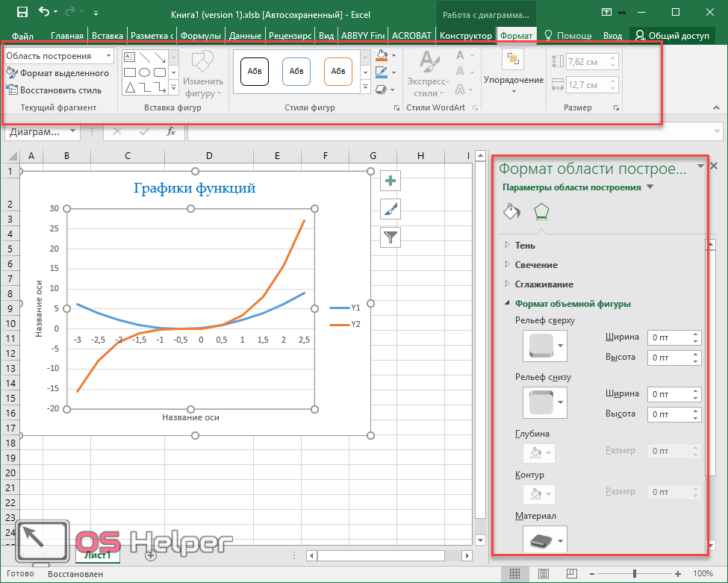Click the insert function fx icon
Viewport: 728px width, 583px height.
coord(171,131)
